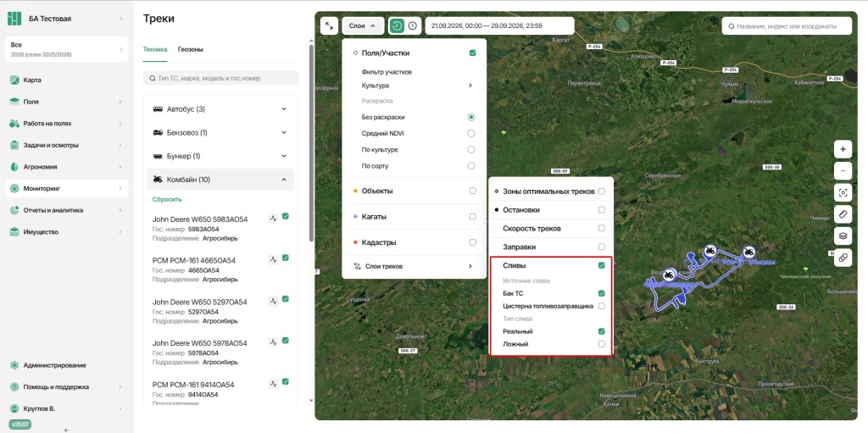Screen dimensions: 868x433
Task: Click the Задачи и осмотры clipboard icon
Action: (14, 145)
